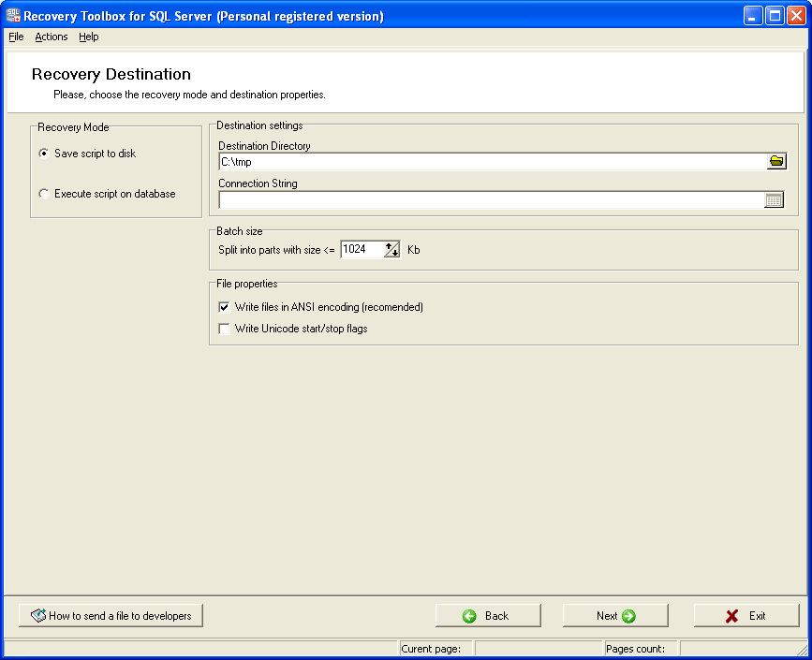This screenshot has width=812, height=660.
Task: Click the batch size value field 1024
Action: pos(362,250)
